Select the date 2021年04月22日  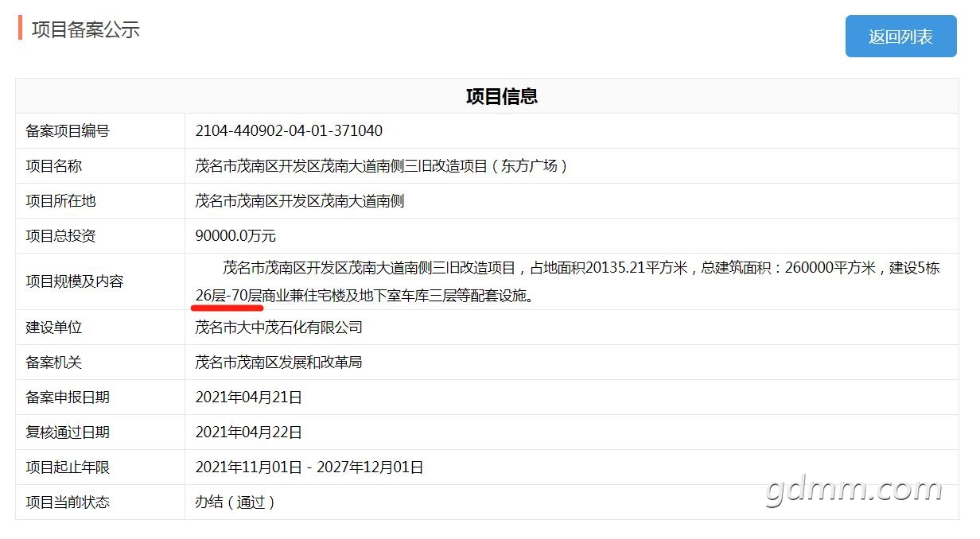(x=249, y=432)
